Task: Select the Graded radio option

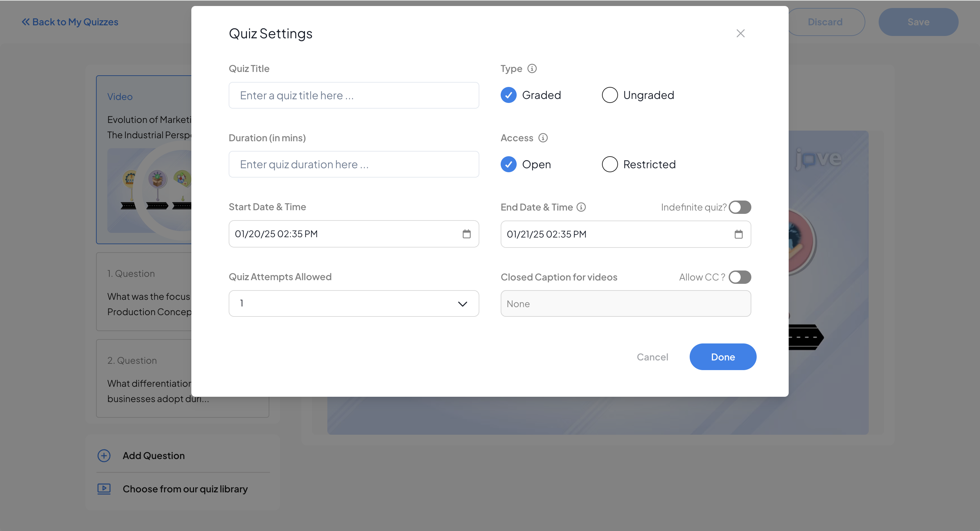Action: pyautogui.click(x=508, y=95)
